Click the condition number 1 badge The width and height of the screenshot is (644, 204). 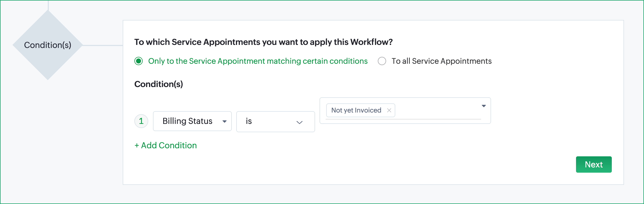(x=141, y=121)
